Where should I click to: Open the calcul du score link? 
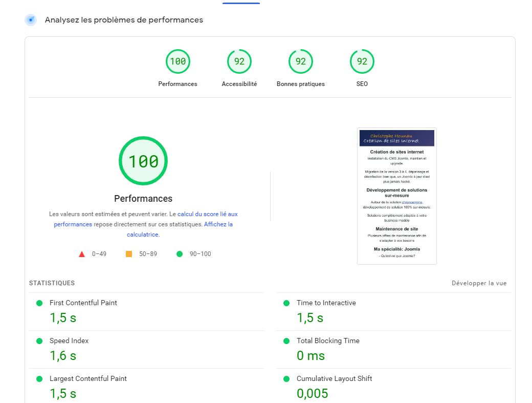pyautogui.click(x=207, y=214)
